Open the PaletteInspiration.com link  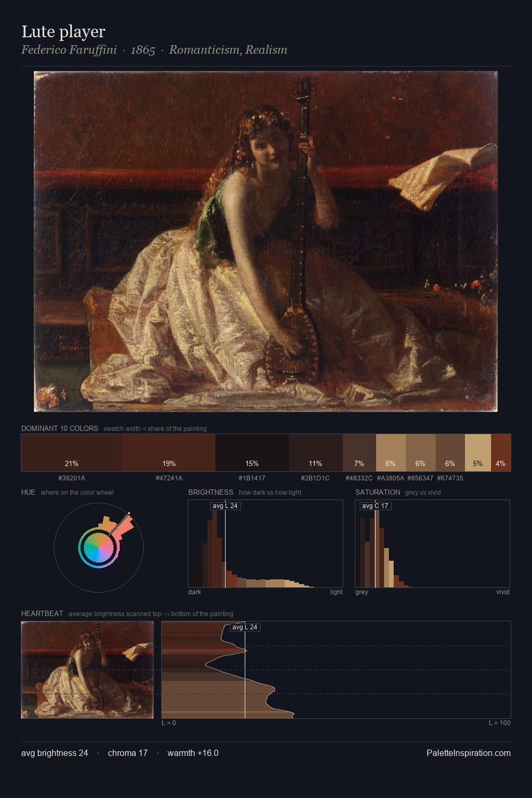469,753
